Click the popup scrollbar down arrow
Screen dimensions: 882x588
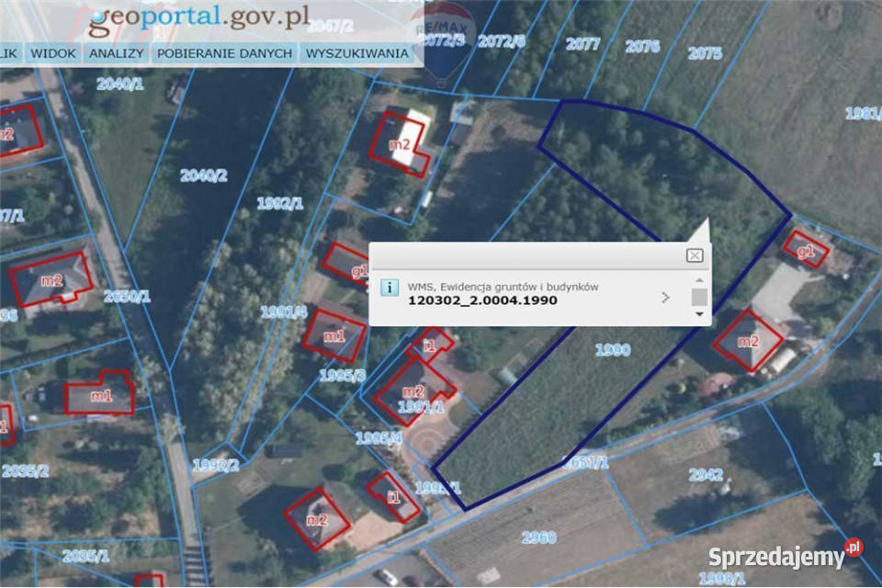pos(700,314)
